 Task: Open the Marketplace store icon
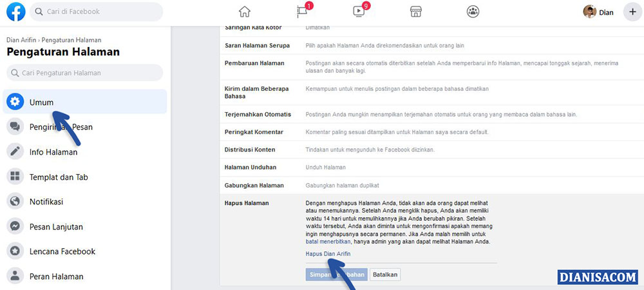coord(416,12)
